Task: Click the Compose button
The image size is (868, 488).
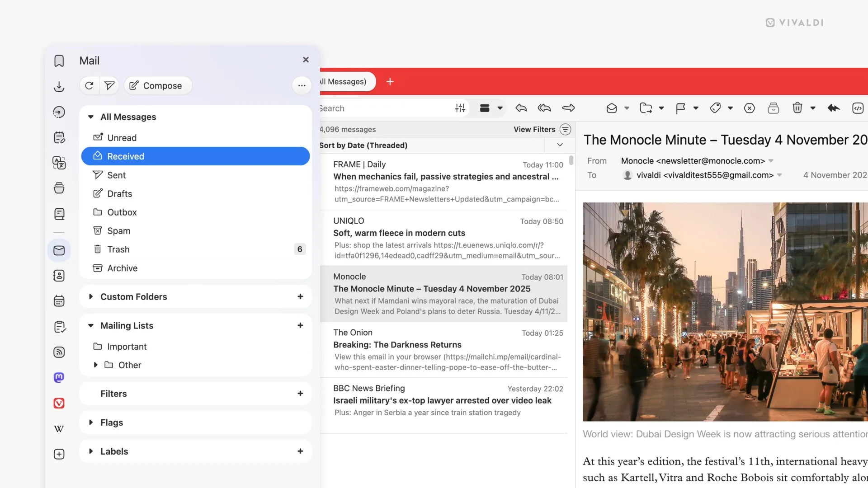Action: point(157,85)
